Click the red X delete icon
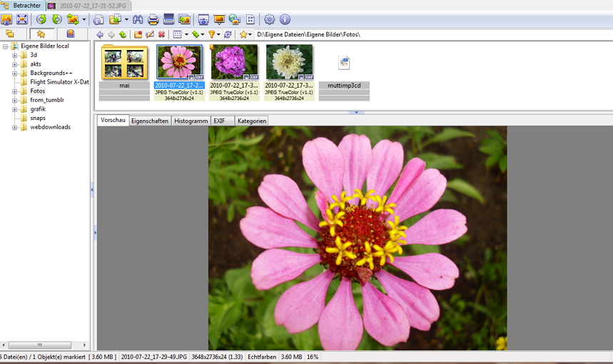 click(161, 34)
